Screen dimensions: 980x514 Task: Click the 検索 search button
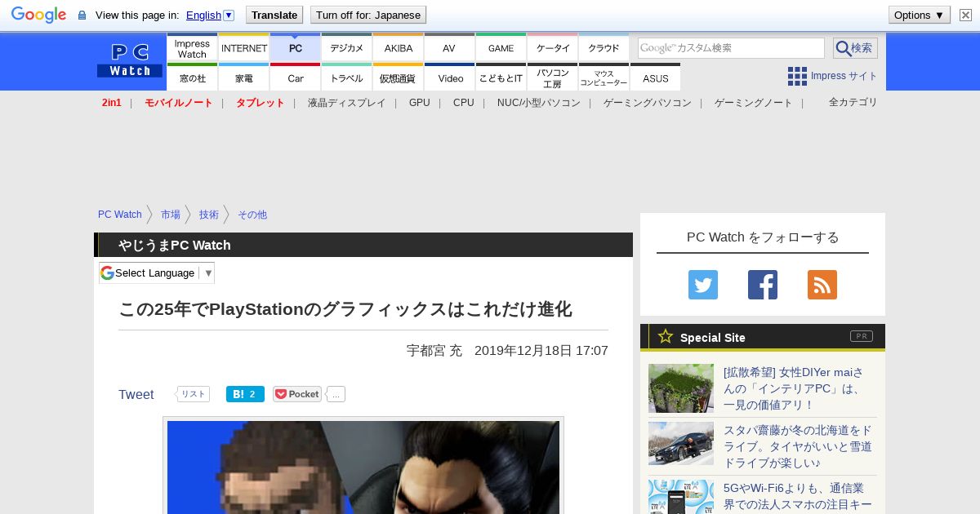855,48
